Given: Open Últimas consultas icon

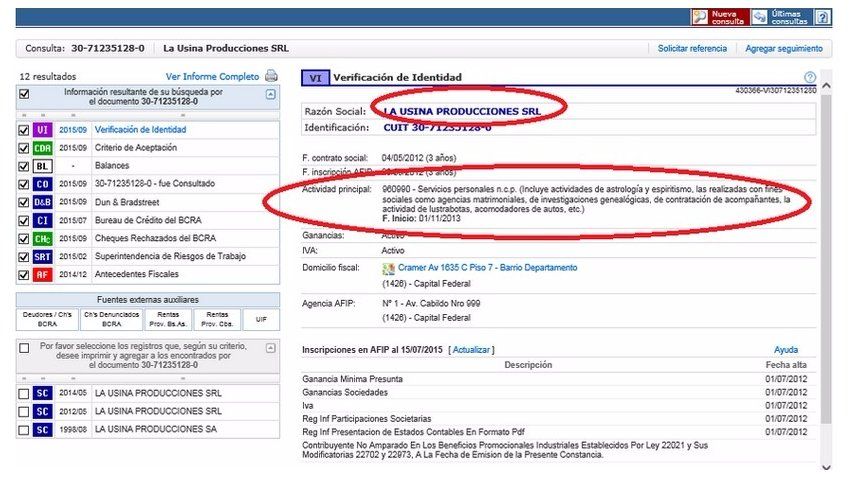Looking at the screenshot, I should click(x=760, y=17).
